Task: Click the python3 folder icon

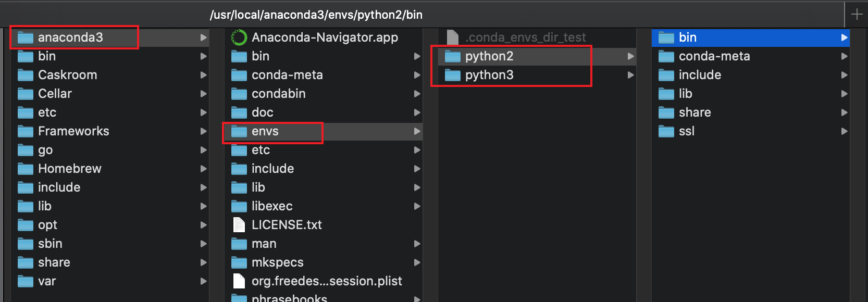Action: tap(452, 75)
